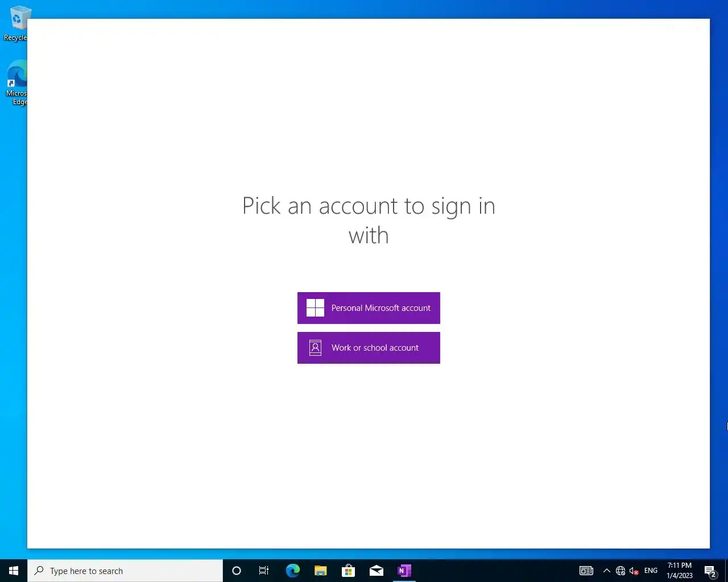Open Task View on the taskbar
The height and width of the screenshot is (582, 728).
point(264,571)
